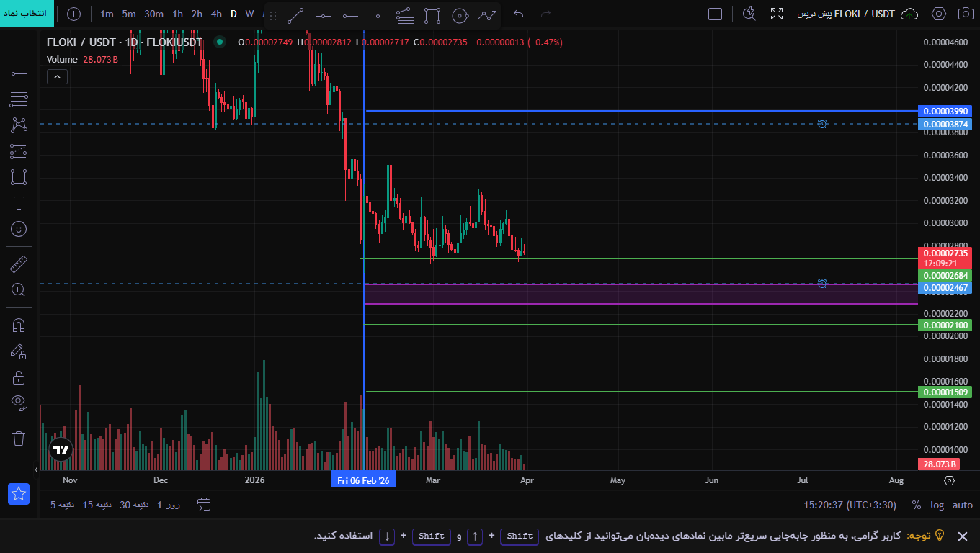
Task: Switch to 4h timeframe
Action: pyautogui.click(x=216, y=14)
